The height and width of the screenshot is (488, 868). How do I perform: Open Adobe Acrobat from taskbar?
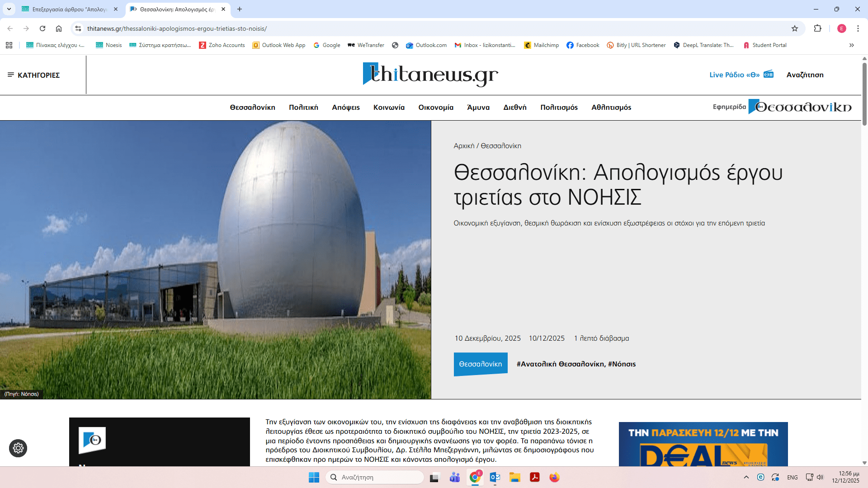(535, 477)
